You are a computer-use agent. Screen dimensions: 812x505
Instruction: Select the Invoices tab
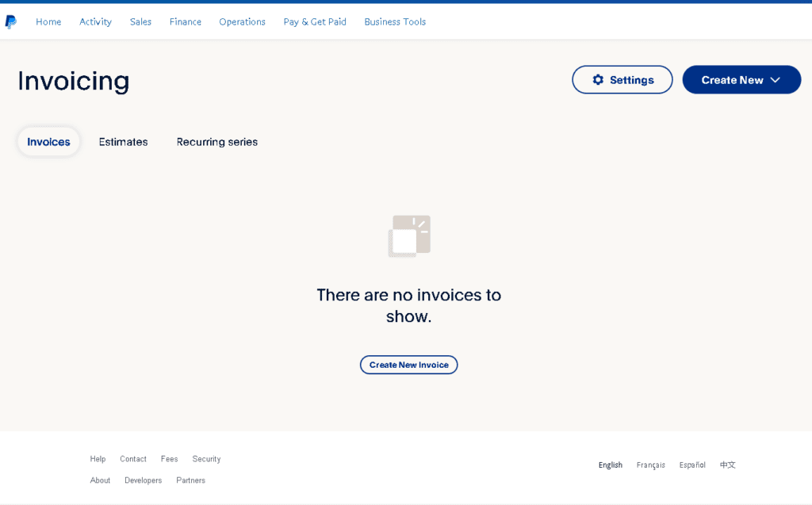(48, 142)
